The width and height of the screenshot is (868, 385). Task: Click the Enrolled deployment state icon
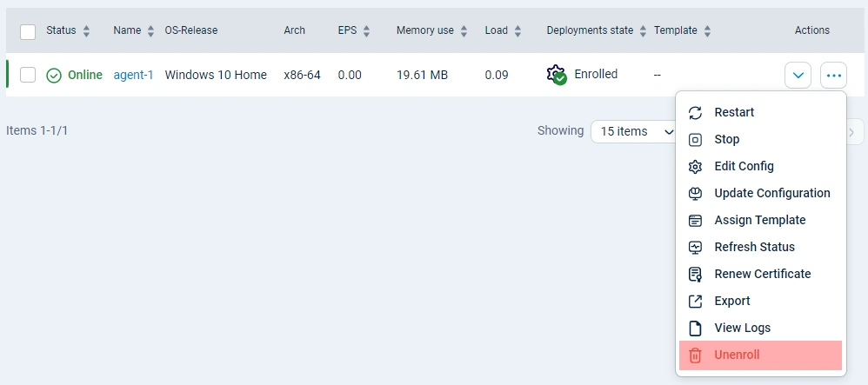[x=557, y=75]
